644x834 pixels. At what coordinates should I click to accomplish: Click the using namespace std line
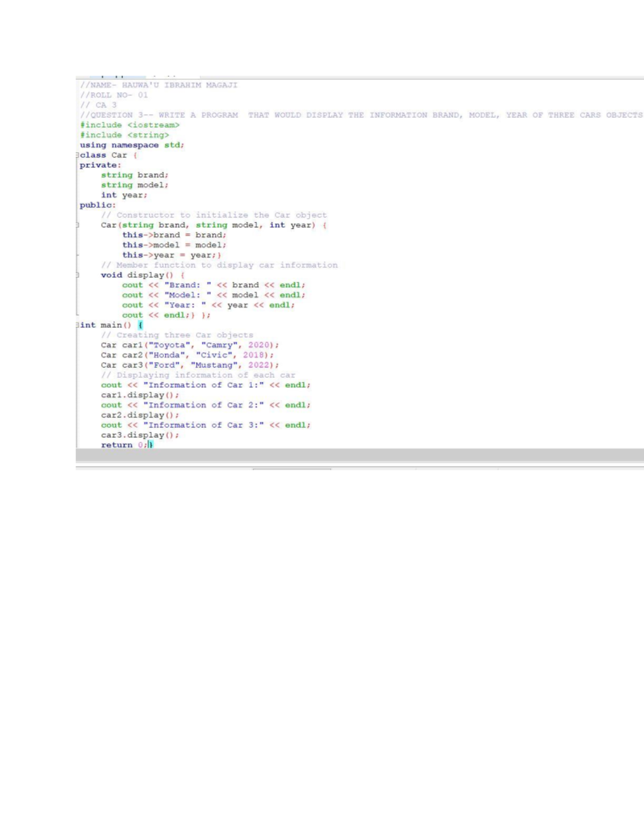tap(132, 145)
